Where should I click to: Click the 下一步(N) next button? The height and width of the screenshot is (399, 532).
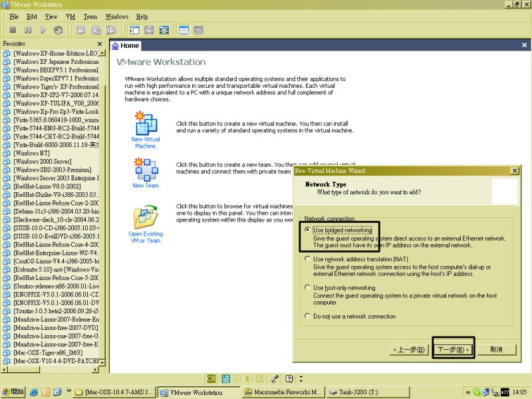[x=454, y=350]
